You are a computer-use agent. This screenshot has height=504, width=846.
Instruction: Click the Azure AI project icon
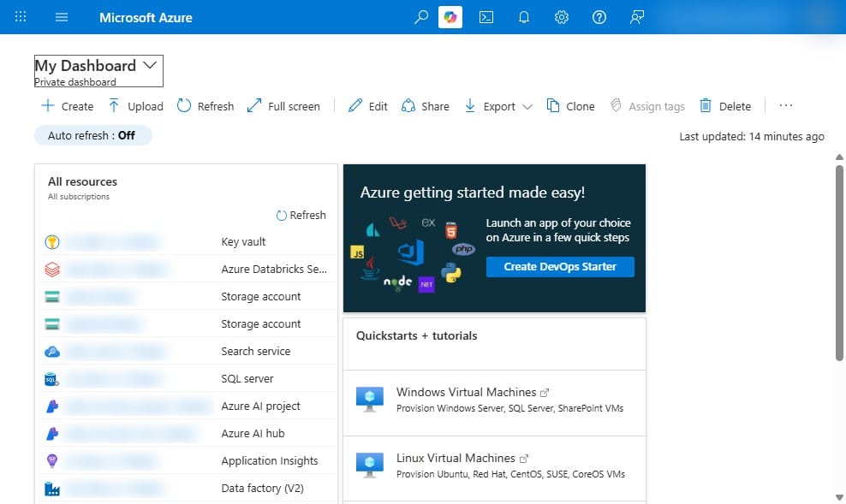[52, 406]
